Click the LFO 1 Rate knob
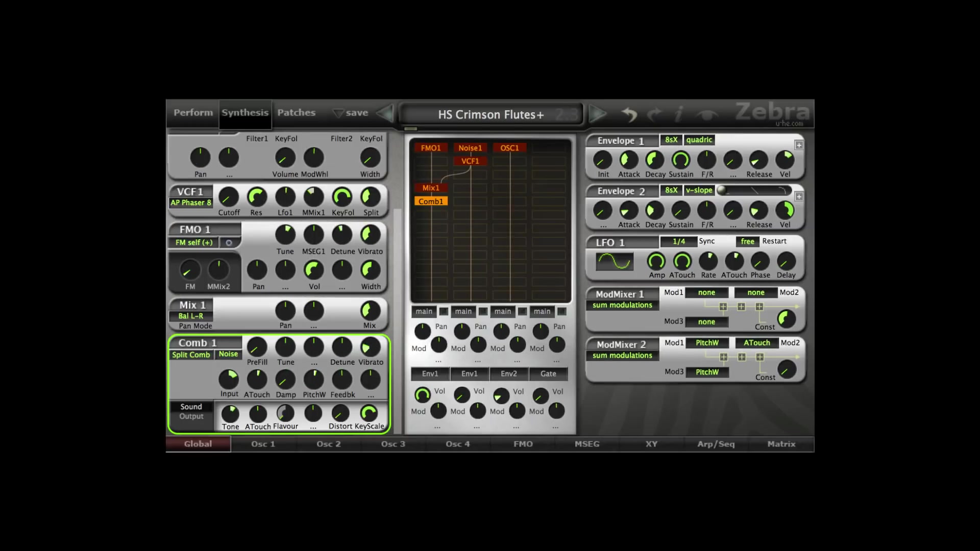This screenshot has width=980, height=551. 708,261
